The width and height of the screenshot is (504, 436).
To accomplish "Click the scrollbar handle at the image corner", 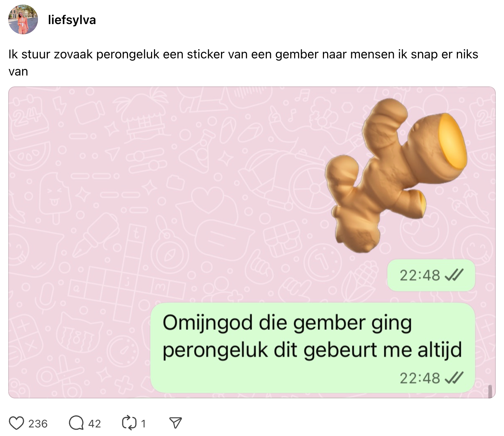I will click(x=490, y=391).
